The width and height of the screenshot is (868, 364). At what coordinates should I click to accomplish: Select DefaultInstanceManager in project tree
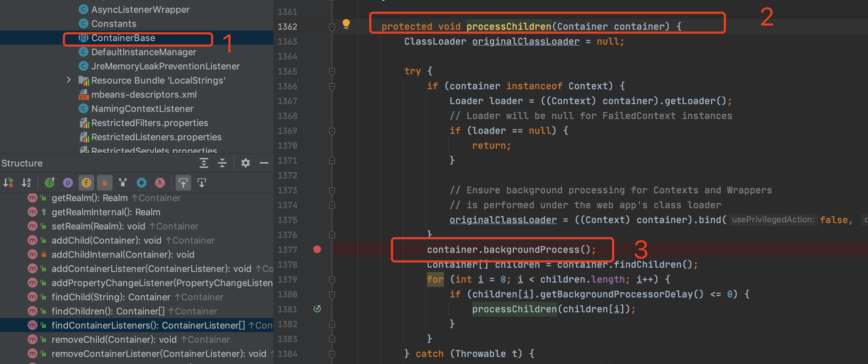point(137,52)
